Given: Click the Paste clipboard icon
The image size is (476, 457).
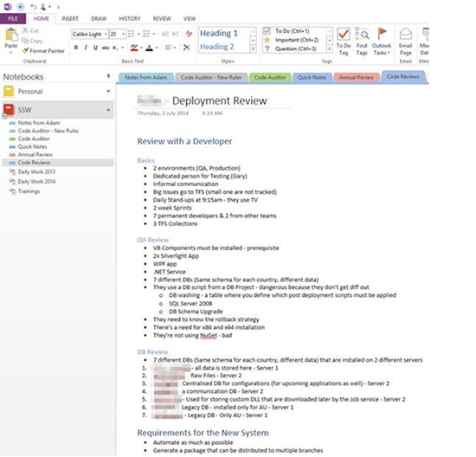Looking at the screenshot, I should pyautogui.click(x=11, y=35).
